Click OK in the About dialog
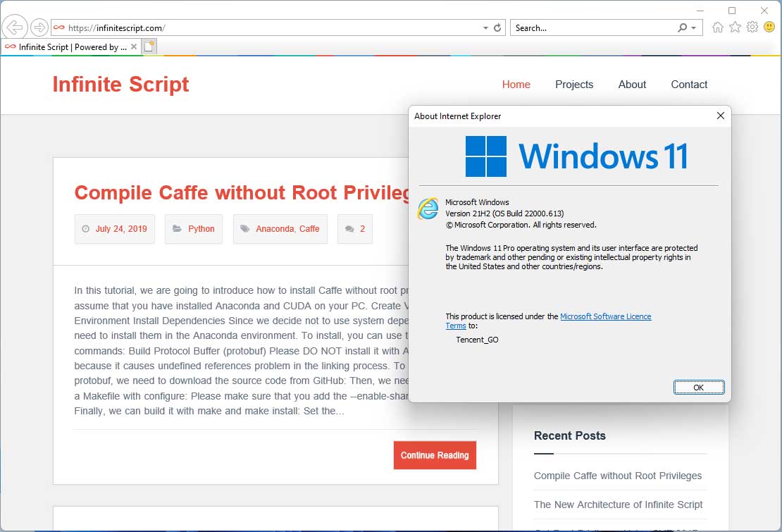782x532 pixels. coord(699,388)
